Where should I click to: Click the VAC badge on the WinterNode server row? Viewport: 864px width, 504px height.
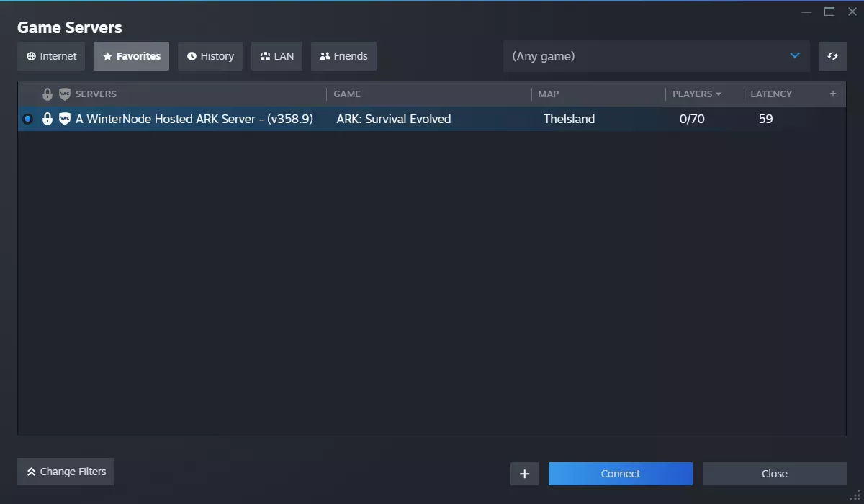tap(63, 119)
